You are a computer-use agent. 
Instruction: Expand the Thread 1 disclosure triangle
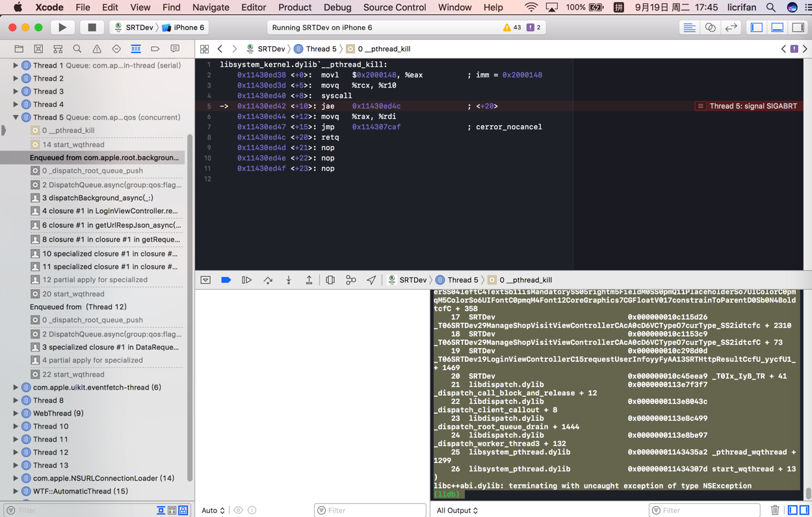16,66
